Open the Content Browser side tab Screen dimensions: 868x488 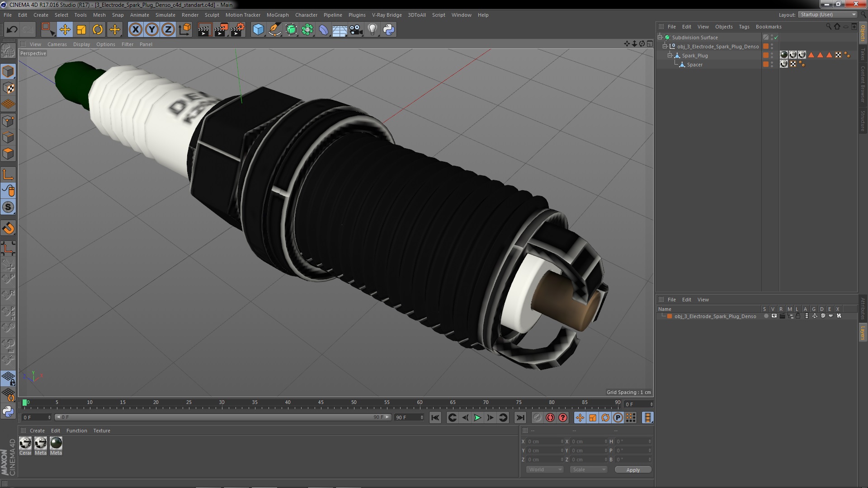click(863, 84)
